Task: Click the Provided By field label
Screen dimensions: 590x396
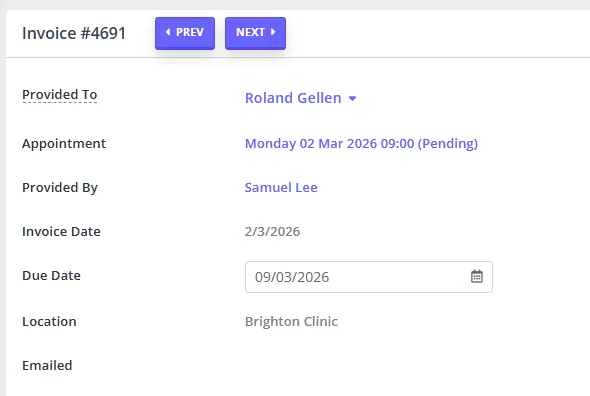Action: pyautogui.click(x=60, y=187)
